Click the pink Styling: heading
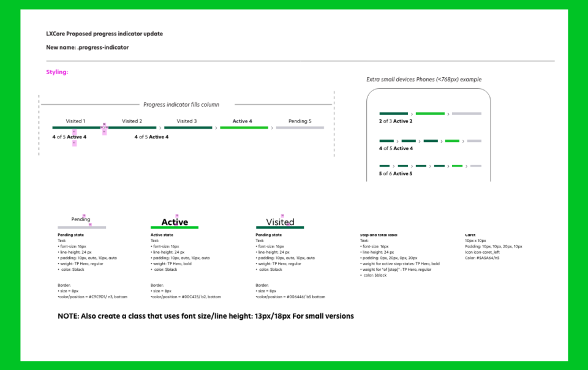Screen dimensions: 588x370 click(x=57, y=72)
